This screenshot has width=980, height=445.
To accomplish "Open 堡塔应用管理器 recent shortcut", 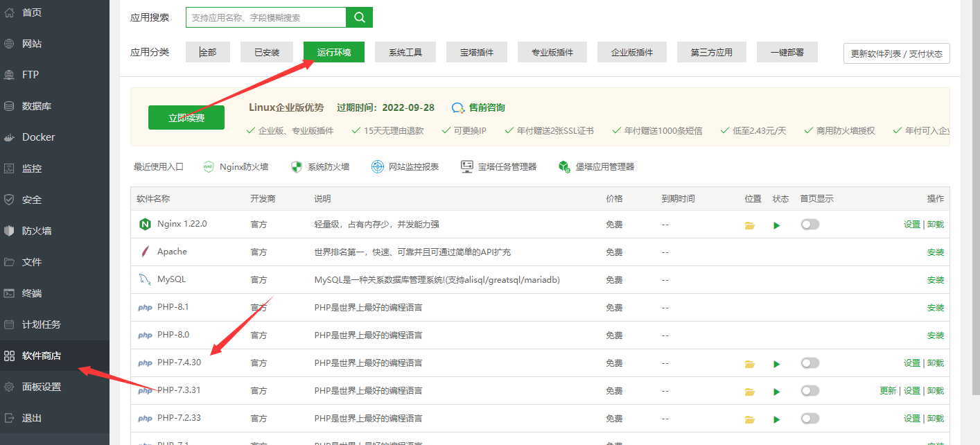I will (596, 166).
